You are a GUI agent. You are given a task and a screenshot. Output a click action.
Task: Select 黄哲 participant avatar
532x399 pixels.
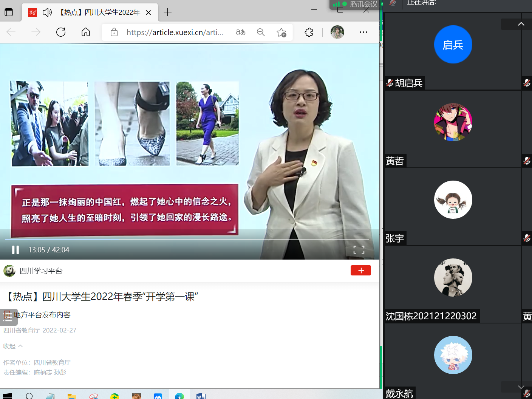453,122
